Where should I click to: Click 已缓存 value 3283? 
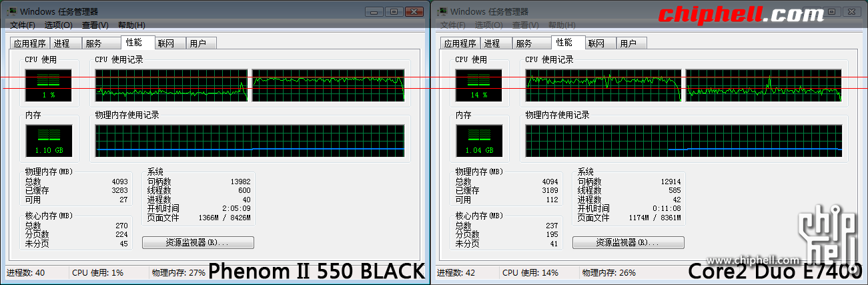pyautogui.click(x=120, y=191)
